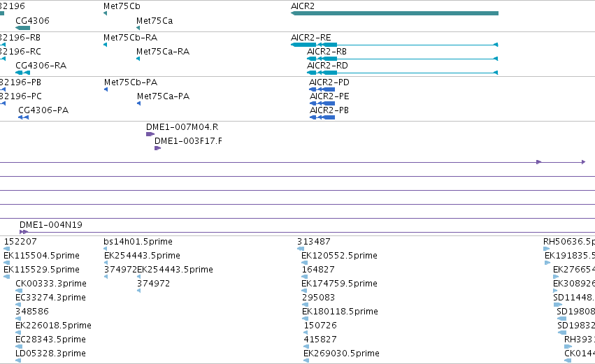The width and height of the screenshot is (595, 364).
Task: Open the EK174759.5prime EST entry
Action: 339,284
